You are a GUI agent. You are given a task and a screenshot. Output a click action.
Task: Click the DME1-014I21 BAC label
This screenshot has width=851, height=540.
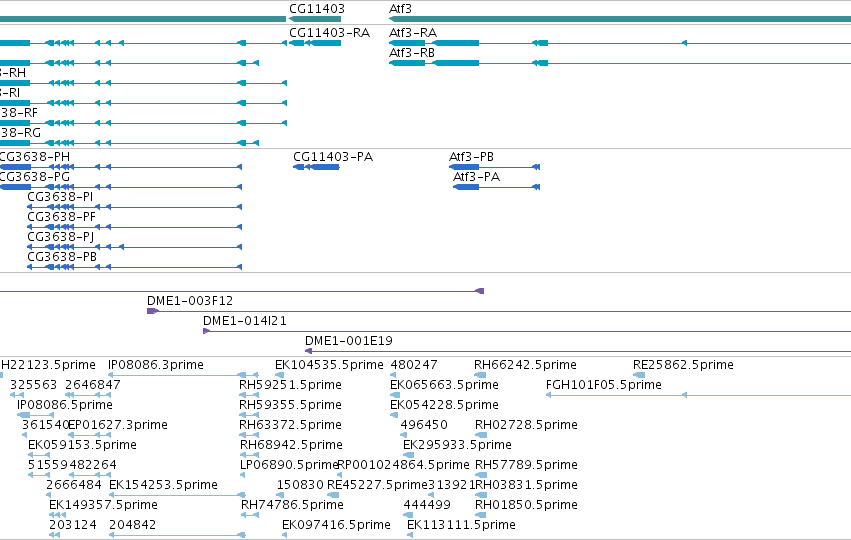(x=245, y=321)
